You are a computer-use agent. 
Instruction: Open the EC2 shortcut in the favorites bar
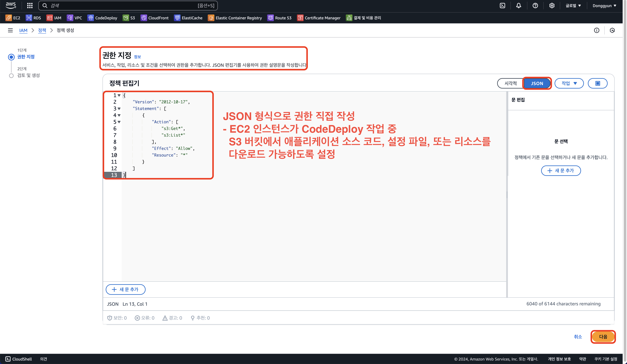click(13, 18)
